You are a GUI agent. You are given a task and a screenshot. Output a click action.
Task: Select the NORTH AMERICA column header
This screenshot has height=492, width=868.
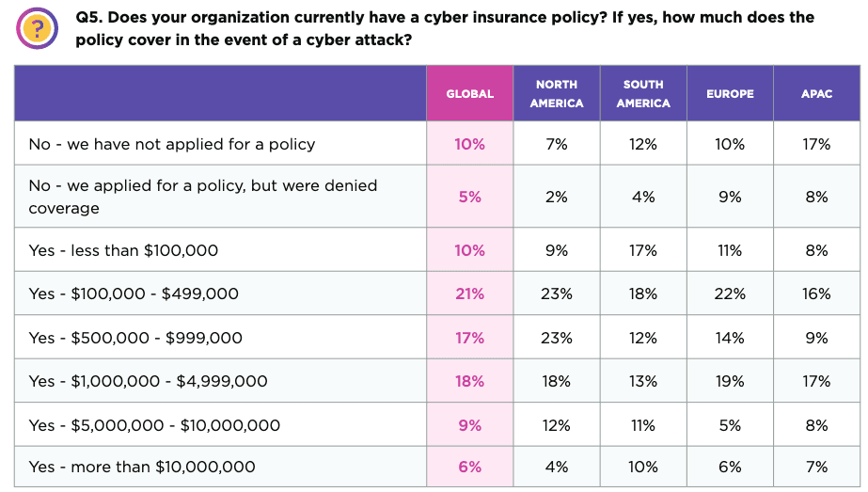(x=557, y=93)
